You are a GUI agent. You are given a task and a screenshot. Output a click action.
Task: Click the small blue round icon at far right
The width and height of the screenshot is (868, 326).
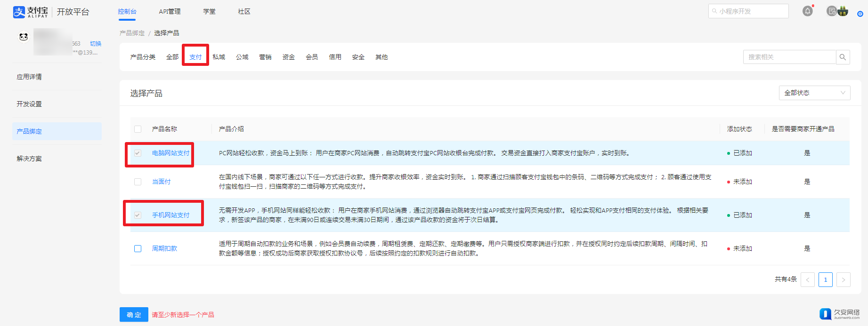pyautogui.click(x=860, y=14)
